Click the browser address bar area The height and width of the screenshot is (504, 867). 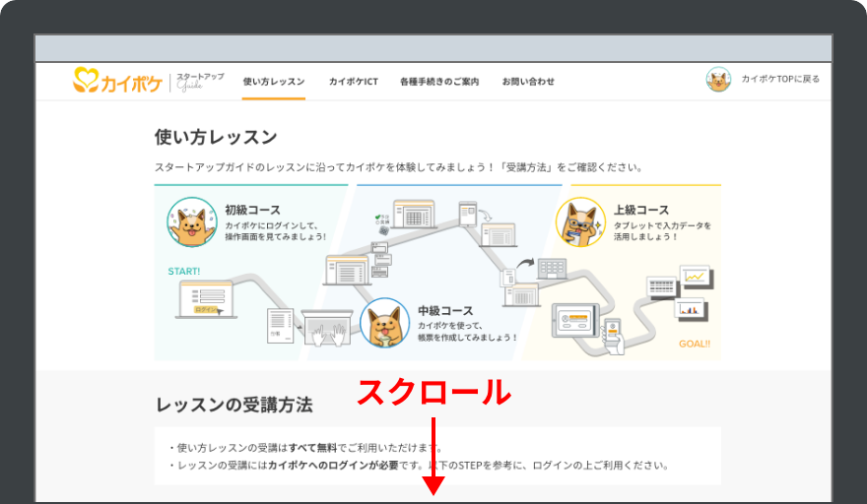tap(433, 48)
